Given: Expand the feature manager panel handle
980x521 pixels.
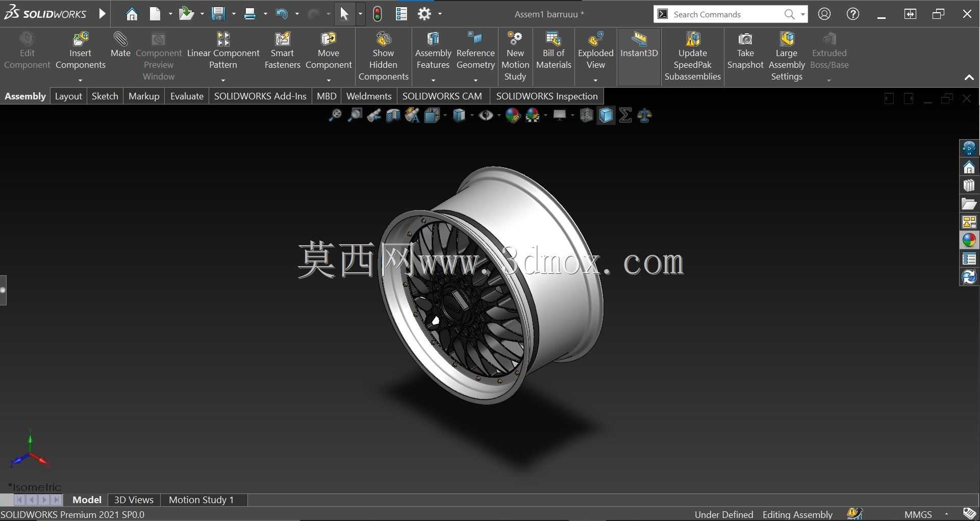Looking at the screenshot, I should [x=3, y=290].
